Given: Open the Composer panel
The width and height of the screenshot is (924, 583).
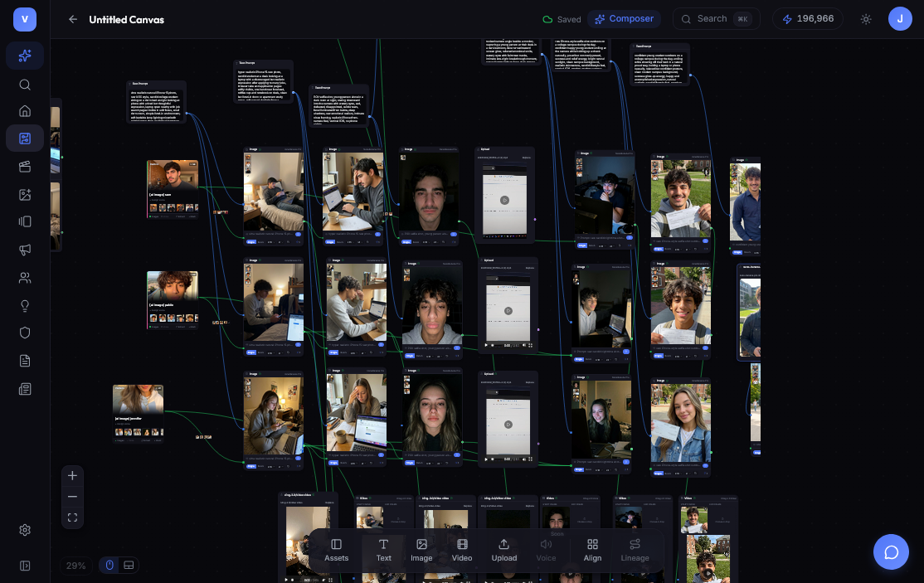Looking at the screenshot, I should tap(624, 19).
